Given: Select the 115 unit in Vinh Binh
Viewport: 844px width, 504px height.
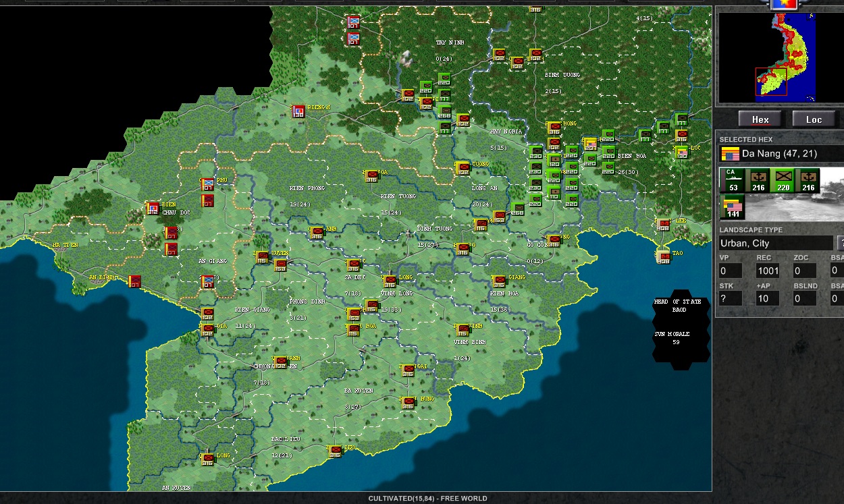Looking at the screenshot, I should (x=463, y=330).
